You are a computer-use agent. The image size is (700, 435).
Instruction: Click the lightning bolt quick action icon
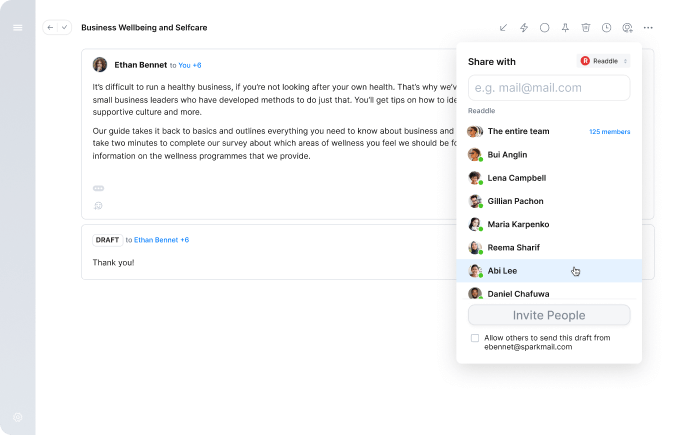click(524, 28)
